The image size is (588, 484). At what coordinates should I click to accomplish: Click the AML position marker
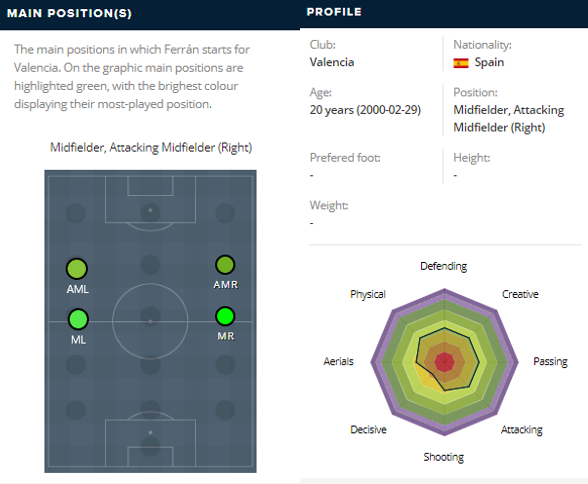coord(76,269)
